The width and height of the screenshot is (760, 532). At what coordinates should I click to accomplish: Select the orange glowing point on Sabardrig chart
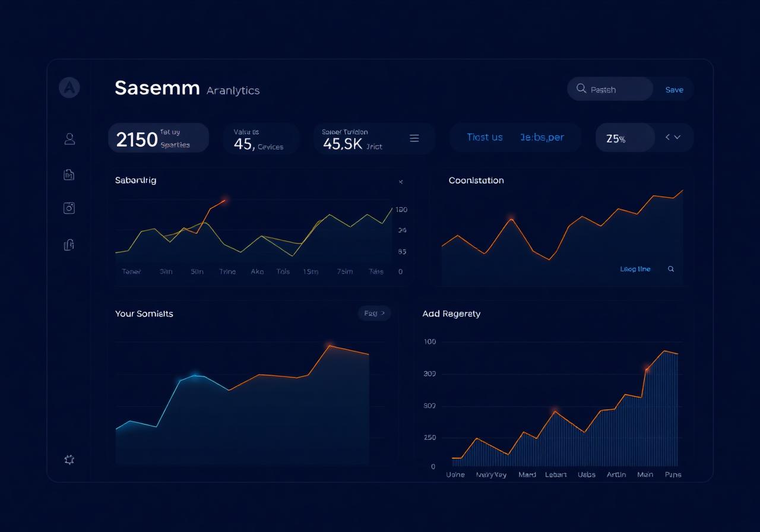[224, 200]
